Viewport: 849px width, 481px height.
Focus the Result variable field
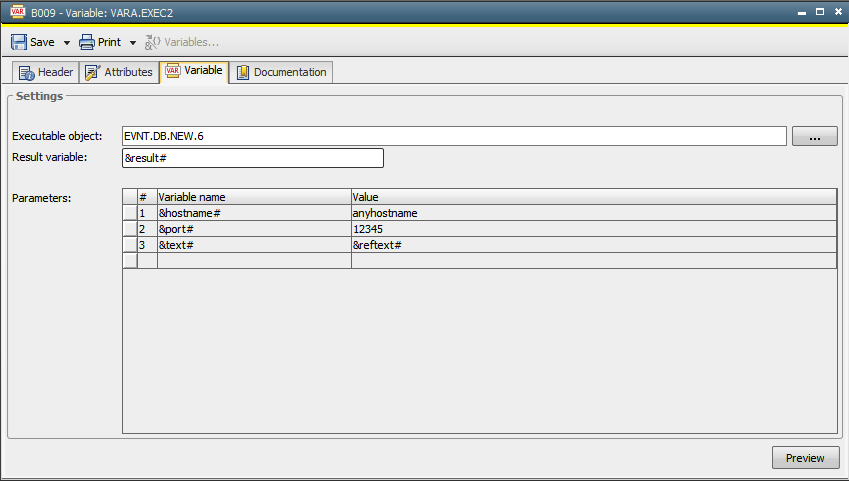(252, 158)
